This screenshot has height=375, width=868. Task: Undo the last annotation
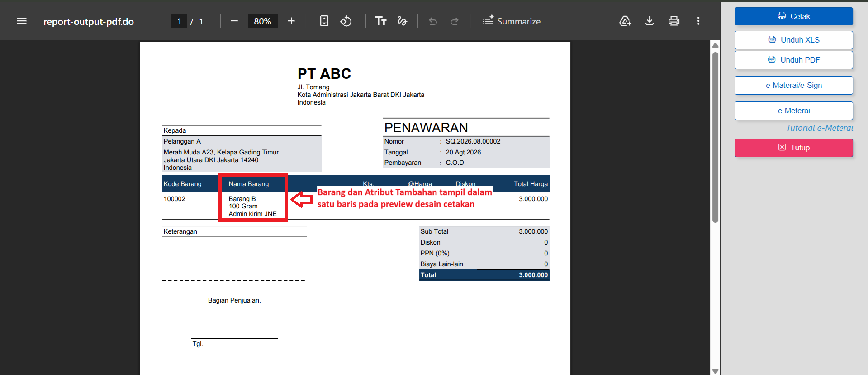click(433, 21)
